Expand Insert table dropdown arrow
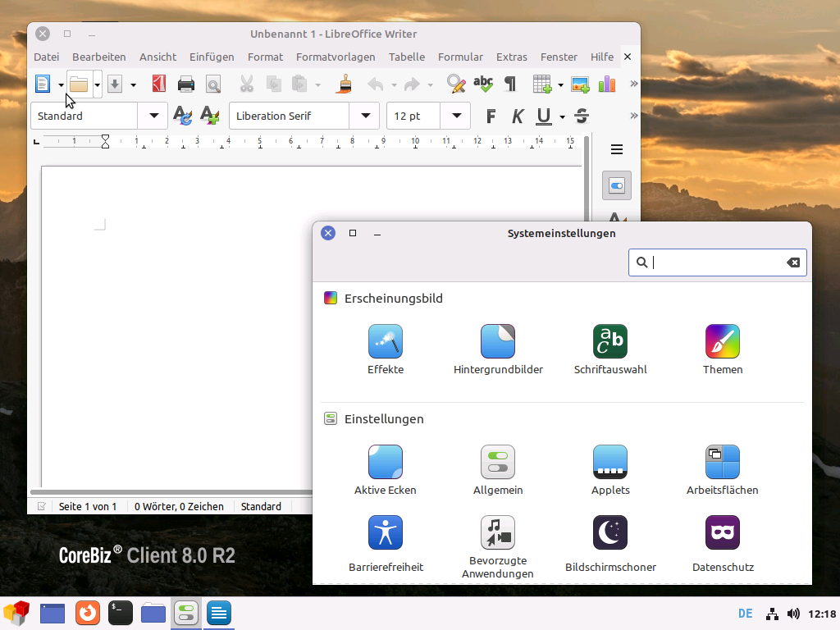This screenshot has height=630, width=840. click(560, 84)
